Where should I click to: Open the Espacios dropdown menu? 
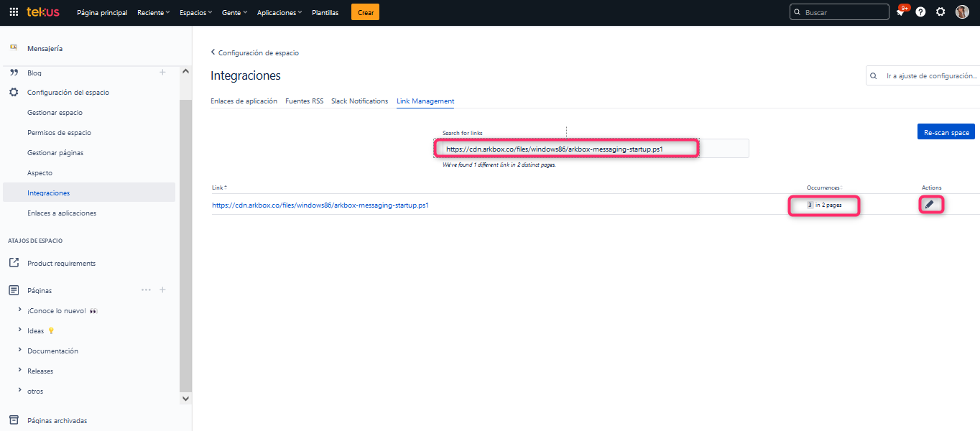195,12
